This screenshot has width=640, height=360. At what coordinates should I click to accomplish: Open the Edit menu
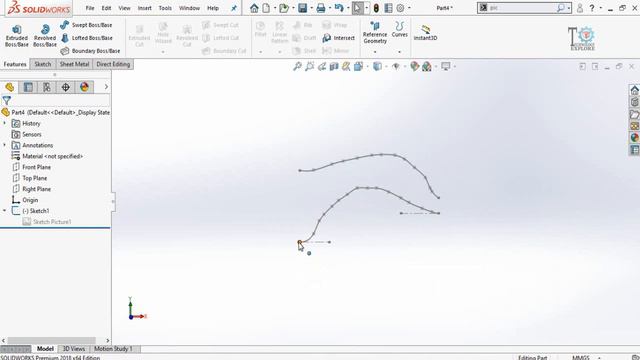point(107,8)
